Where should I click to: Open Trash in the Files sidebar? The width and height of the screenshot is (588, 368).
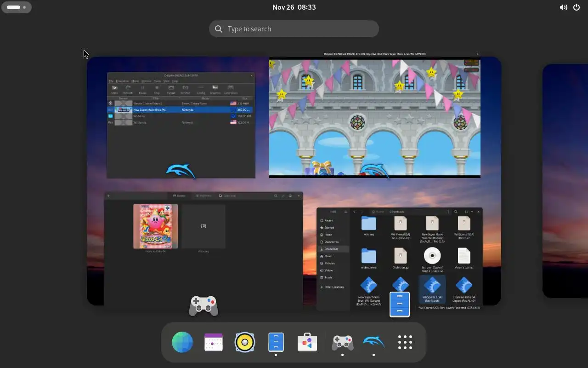(x=333, y=278)
